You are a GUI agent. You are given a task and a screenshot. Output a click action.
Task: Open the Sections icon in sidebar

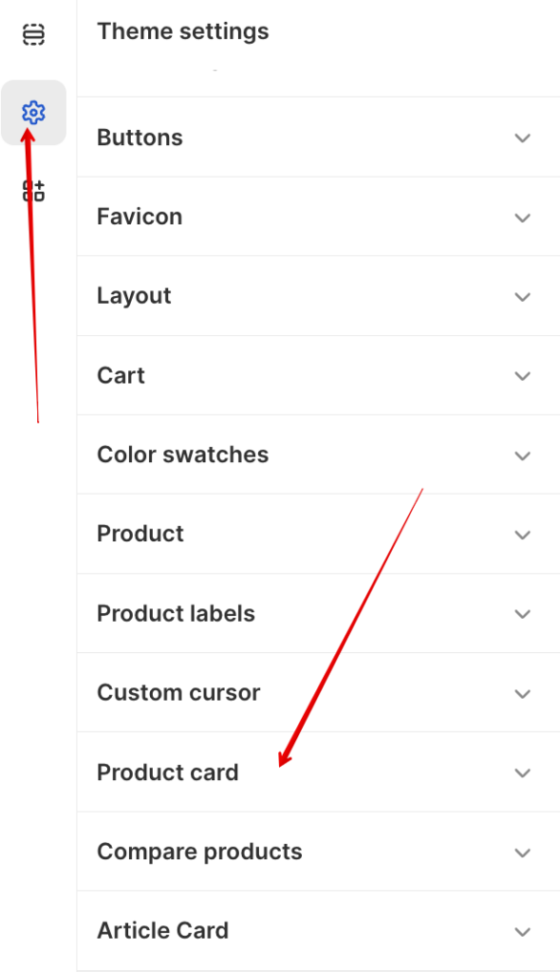point(33,34)
